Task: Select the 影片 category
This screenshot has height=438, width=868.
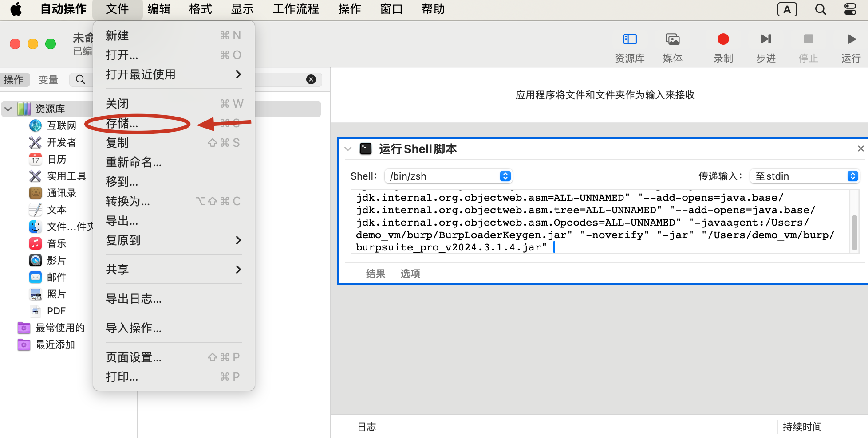Action: tap(48, 260)
